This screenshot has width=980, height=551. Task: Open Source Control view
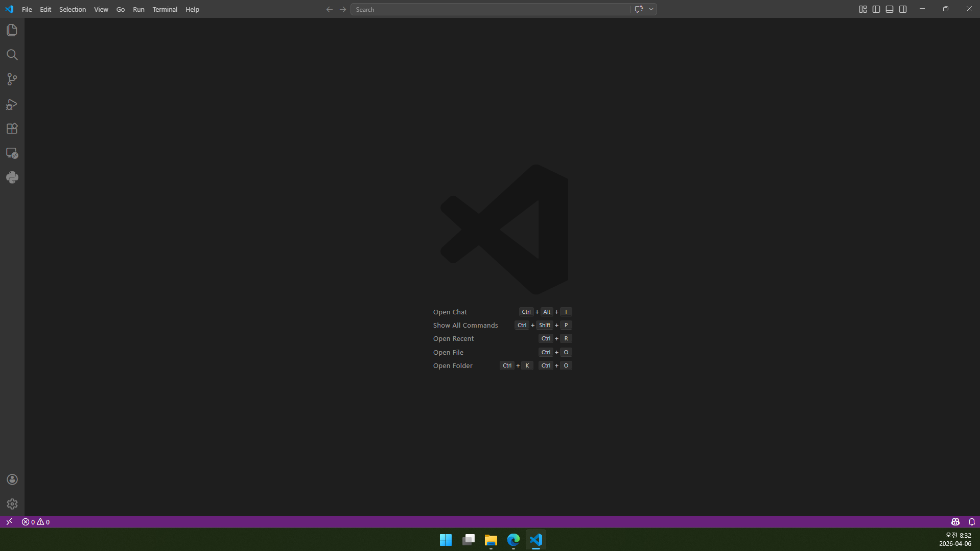tap(12, 79)
